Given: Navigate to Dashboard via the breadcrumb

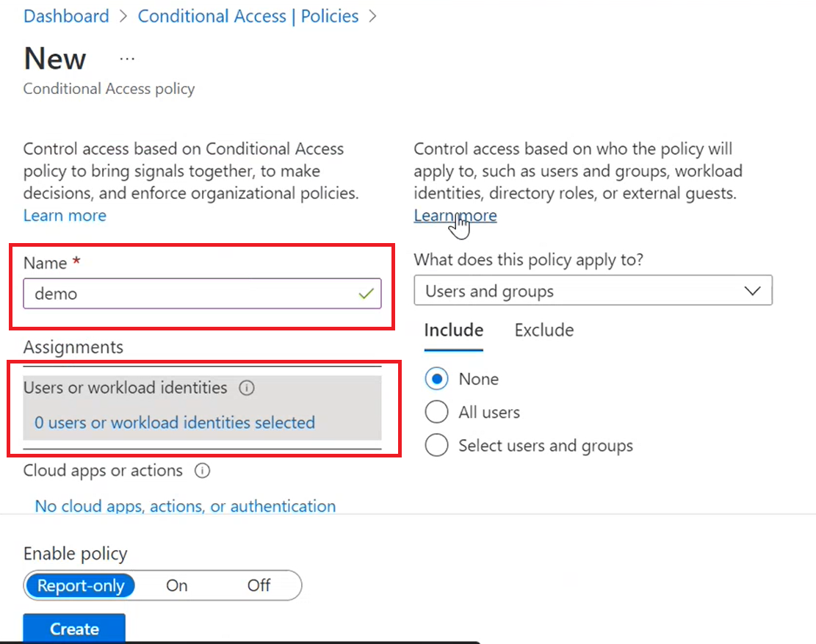Looking at the screenshot, I should point(66,15).
